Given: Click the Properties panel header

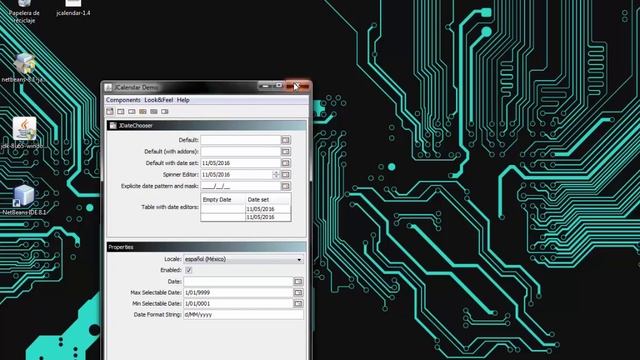Looking at the screenshot, I should coord(207,247).
